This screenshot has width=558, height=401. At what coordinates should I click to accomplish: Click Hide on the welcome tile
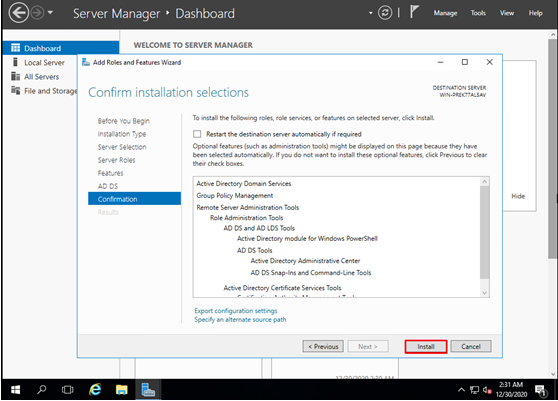518,196
